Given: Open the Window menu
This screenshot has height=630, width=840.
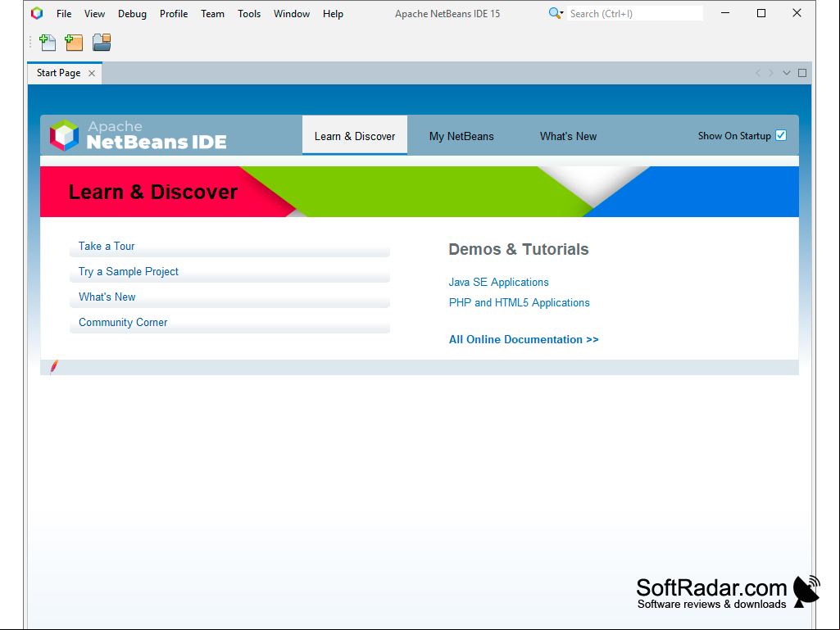Looking at the screenshot, I should 292,14.
